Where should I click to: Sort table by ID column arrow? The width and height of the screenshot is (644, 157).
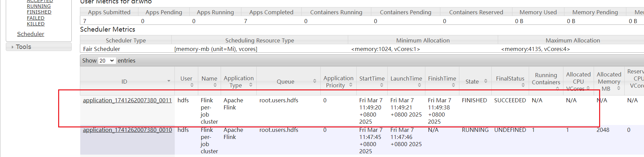169,81
